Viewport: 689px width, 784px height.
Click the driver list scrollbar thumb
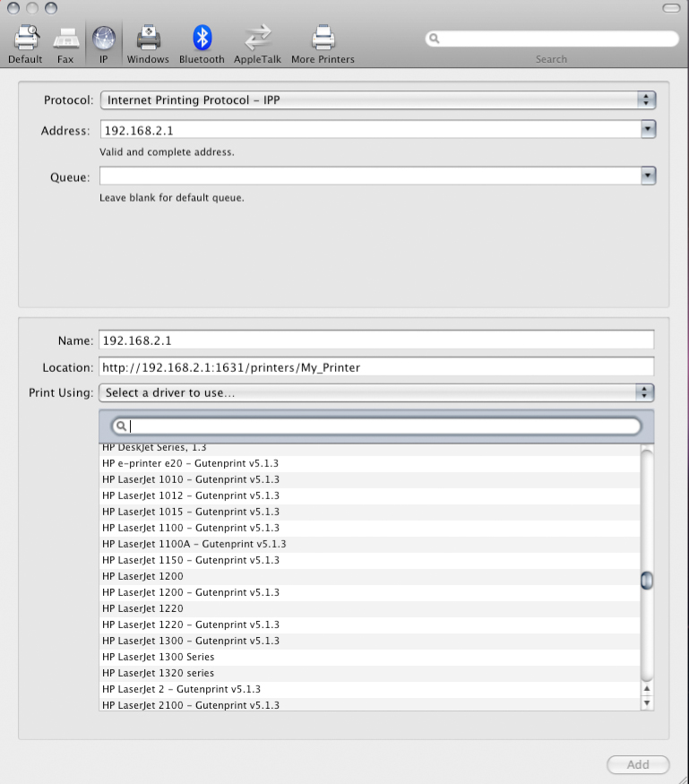point(647,581)
